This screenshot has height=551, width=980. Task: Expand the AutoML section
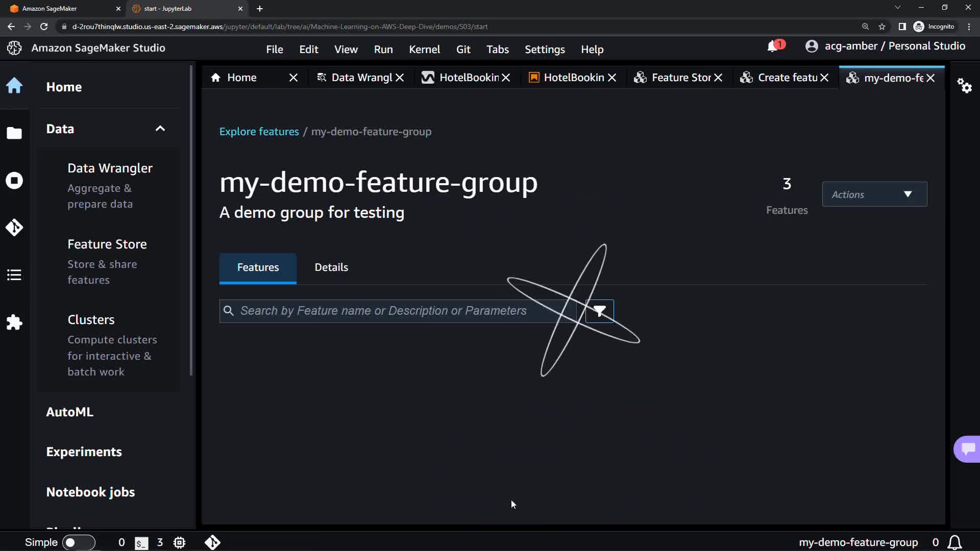click(x=70, y=412)
